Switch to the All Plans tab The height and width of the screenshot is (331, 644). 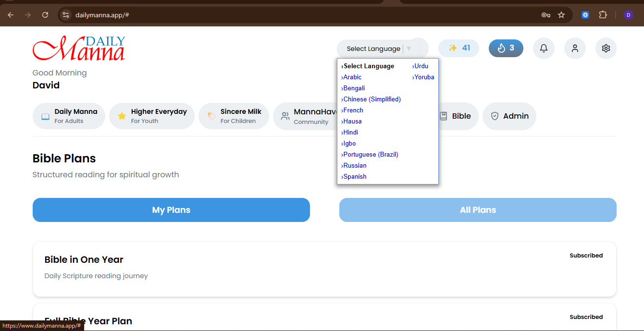tap(478, 210)
